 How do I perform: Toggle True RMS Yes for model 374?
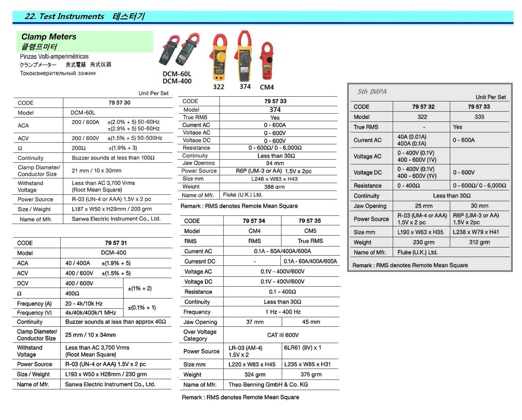pos(274,117)
